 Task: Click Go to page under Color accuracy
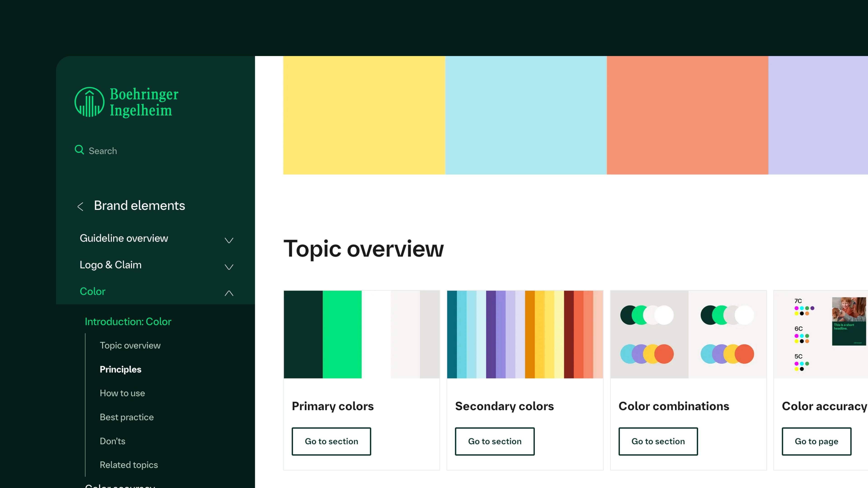[816, 441]
